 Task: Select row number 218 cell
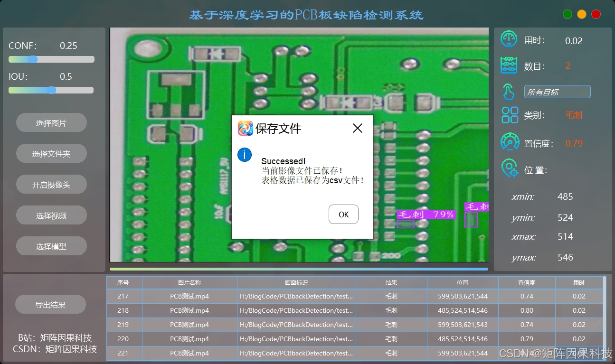click(x=123, y=310)
